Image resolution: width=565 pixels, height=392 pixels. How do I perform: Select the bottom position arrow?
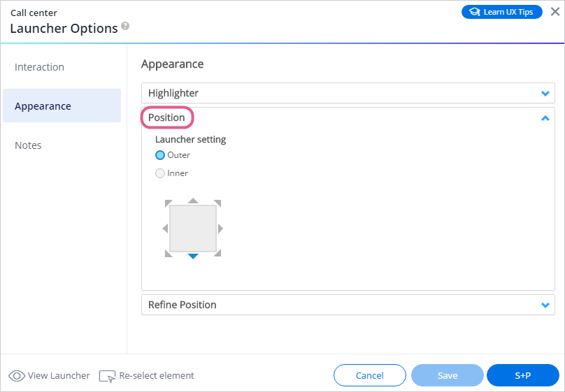tap(193, 256)
